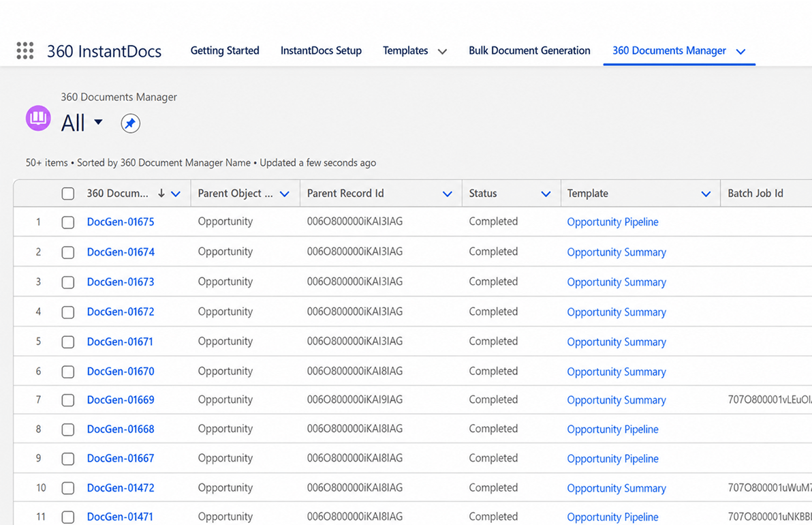
Task: Open the Template column actions chevron
Action: 706,194
